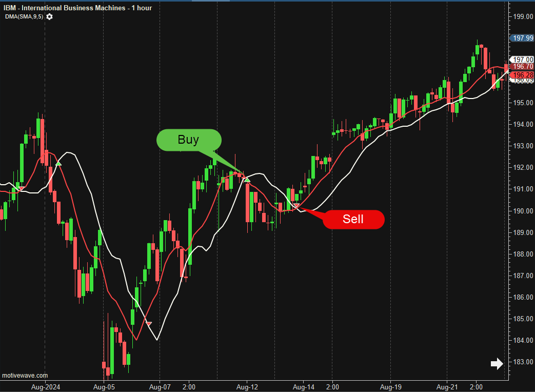Open the motivewave.com watermark link
Screen dimensions: 535x392
pyautogui.click(x=25, y=376)
